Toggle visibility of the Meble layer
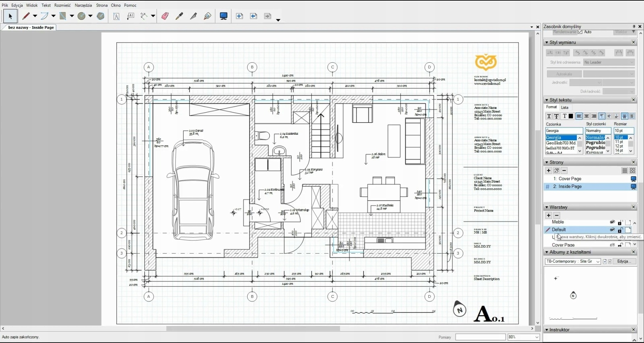 pyautogui.click(x=612, y=222)
